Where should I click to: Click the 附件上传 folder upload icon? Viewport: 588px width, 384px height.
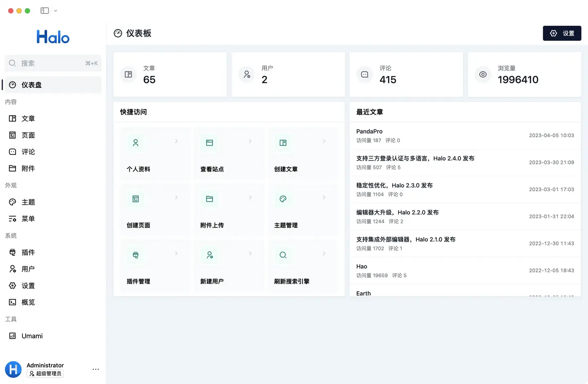point(209,199)
